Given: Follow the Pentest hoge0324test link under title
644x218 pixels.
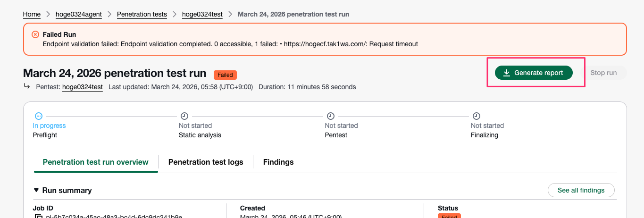Looking at the screenshot, I should tap(82, 87).
